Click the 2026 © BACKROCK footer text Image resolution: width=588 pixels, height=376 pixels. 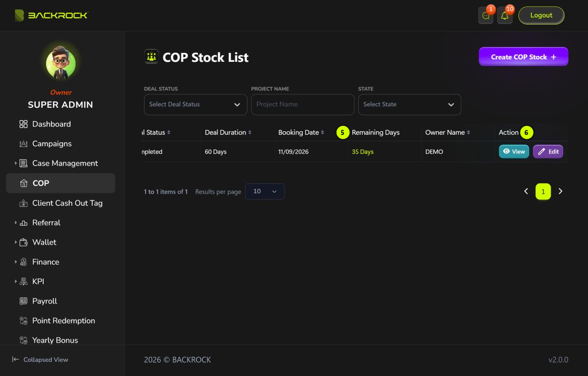tap(177, 360)
